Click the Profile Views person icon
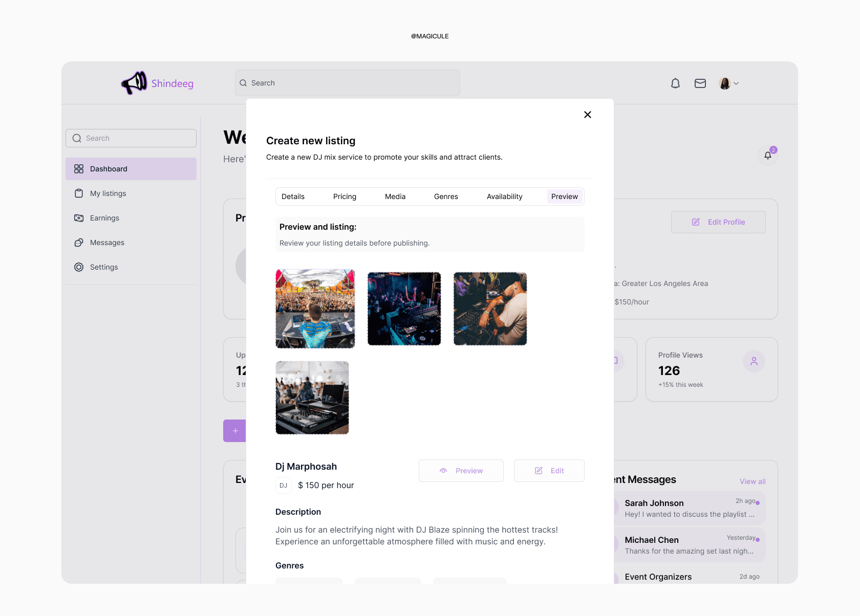This screenshot has height=616, width=860. coord(754,361)
